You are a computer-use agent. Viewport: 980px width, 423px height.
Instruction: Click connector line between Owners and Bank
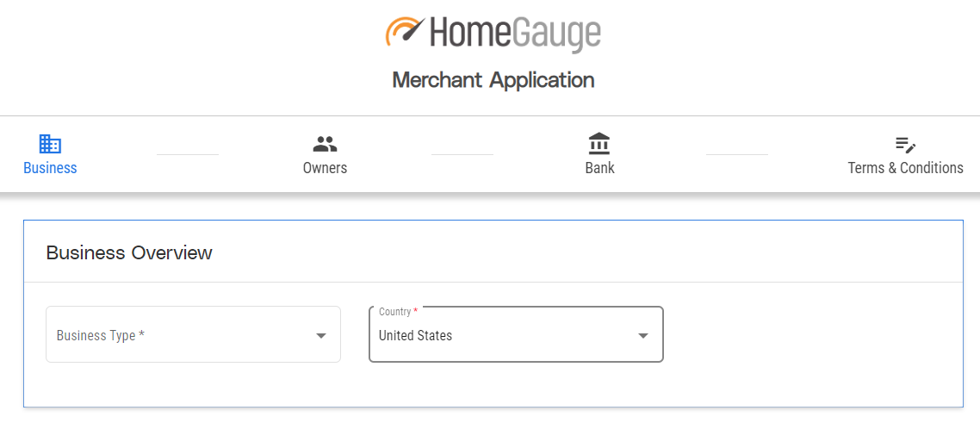pos(462,155)
